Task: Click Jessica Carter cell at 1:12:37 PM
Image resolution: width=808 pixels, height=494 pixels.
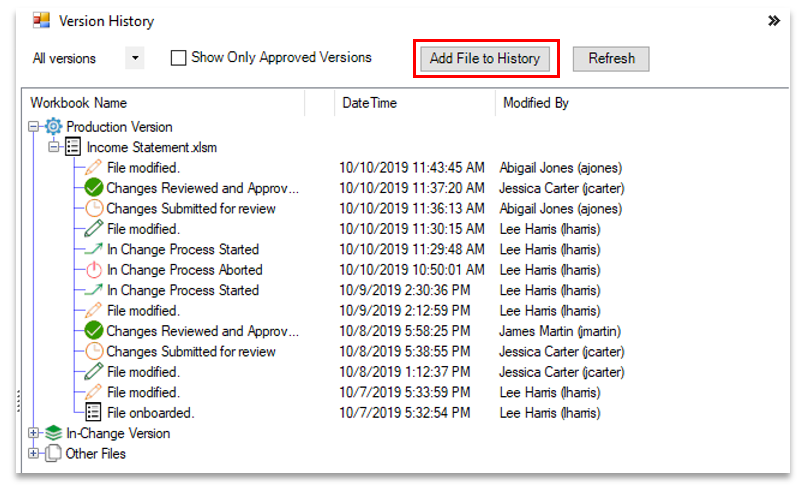Action: [x=562, y=372]
